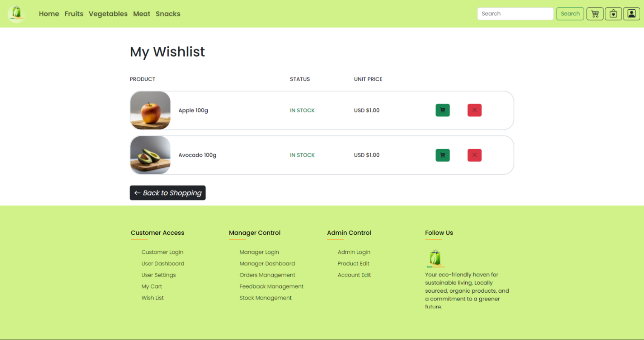Browse the Meat category
The width and height of the screenshot is (644, 340).
[x=141, y=14]
